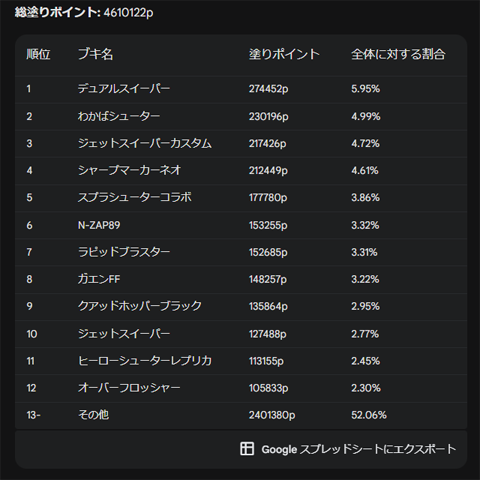This screenshot has width=480, height=480.
Task: Select ジェットスイーパーカスタム in the table
Action: pos(145,143)
